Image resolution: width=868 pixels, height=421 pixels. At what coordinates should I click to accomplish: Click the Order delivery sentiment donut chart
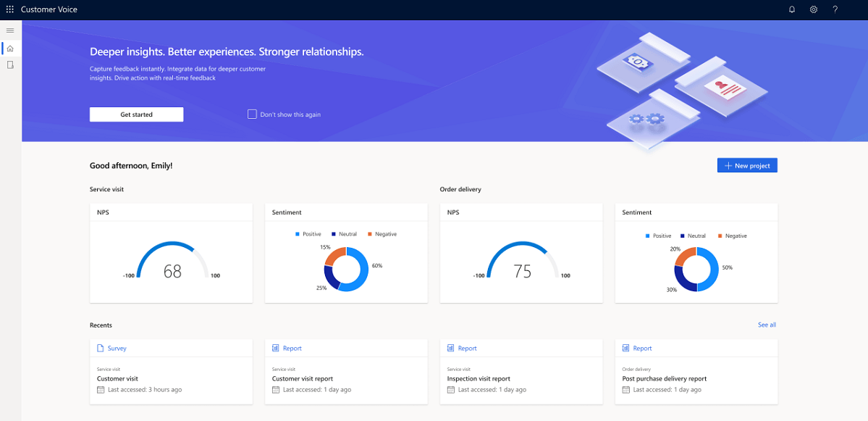tap(696, 270)
